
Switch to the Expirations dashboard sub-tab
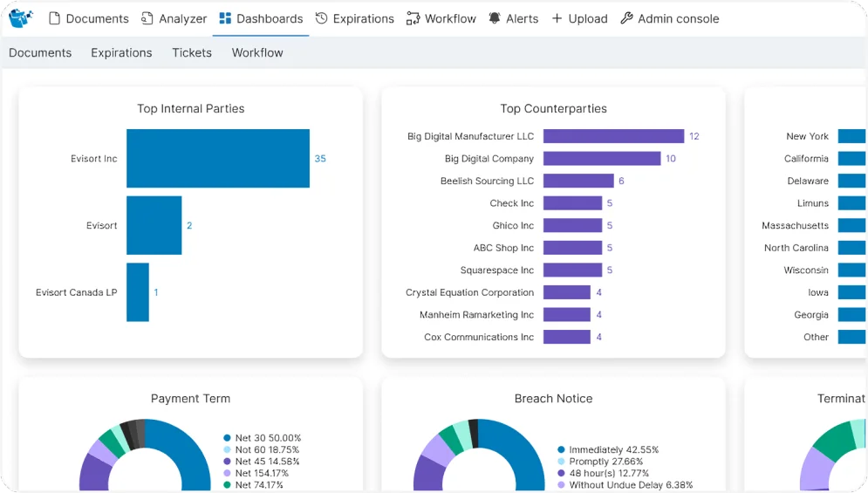[121, 52]
